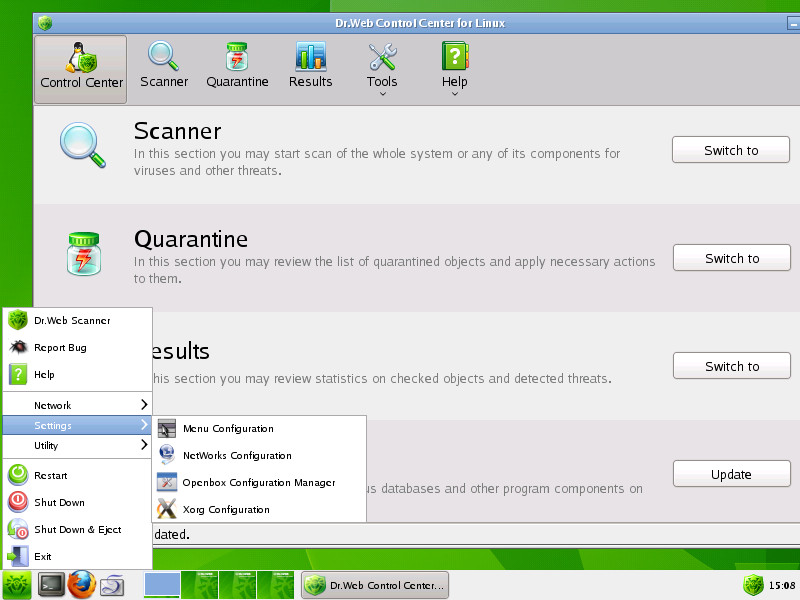Click Dr.Web Control Center taskbar window button
This screenshot has height=600, width=800.
pos(375,585)
